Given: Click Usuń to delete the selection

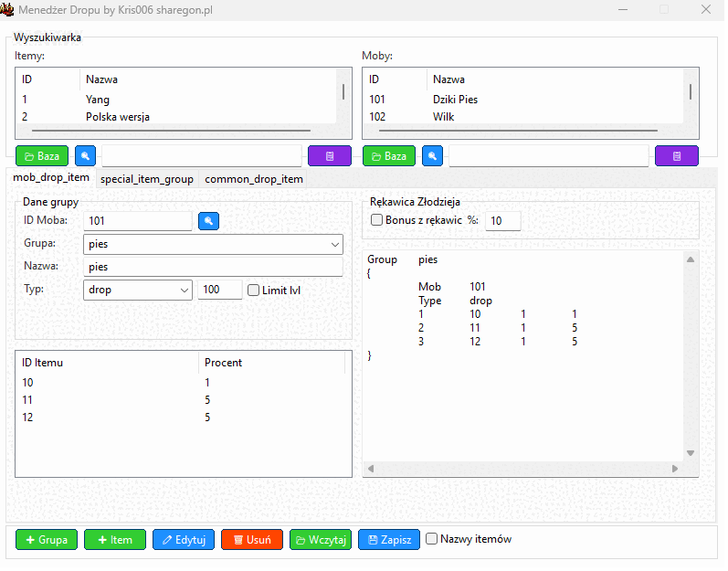Looking at the screenshot, I should click(x=252, y=540).
